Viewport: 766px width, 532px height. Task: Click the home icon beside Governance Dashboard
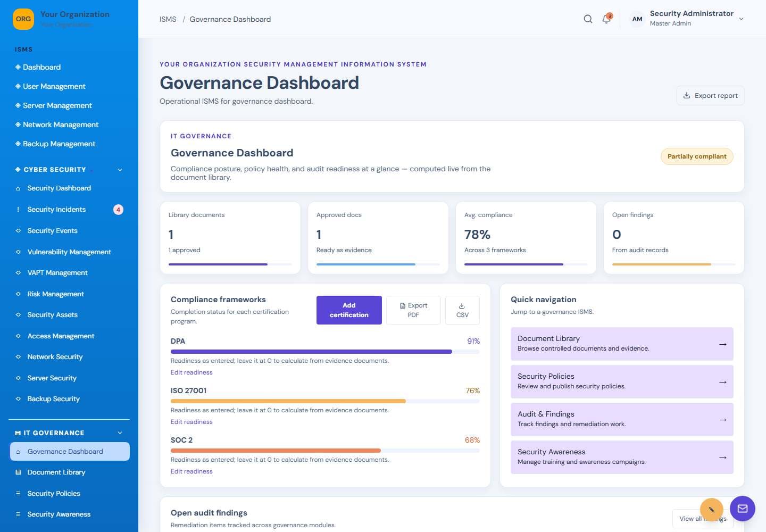tap(18, 452)
